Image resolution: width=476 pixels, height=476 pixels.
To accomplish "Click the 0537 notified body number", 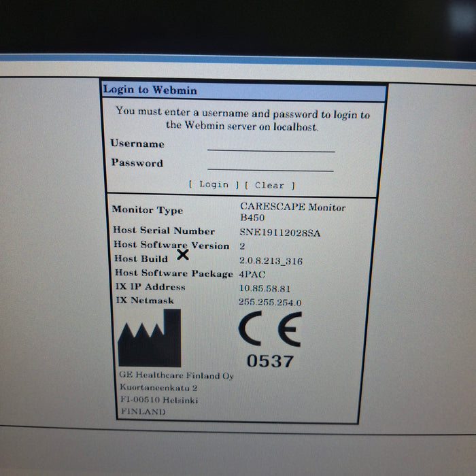I will click(x=269, y=362).
